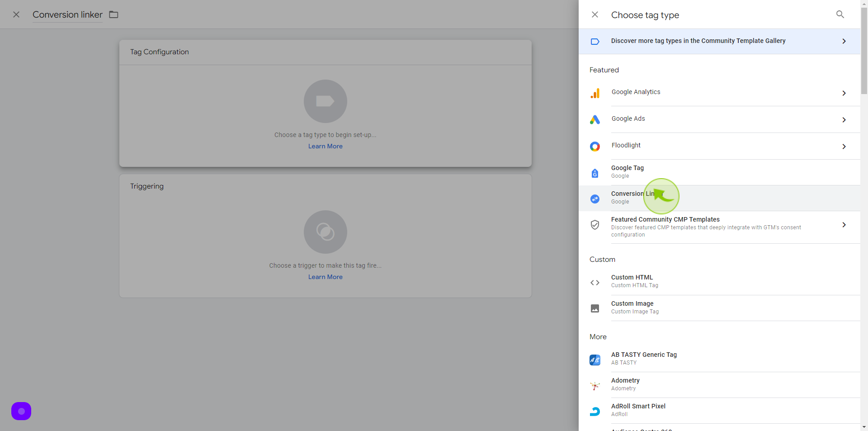Click Tag Configuration tag placeholder icon
The image size is (868, 431).
pos(325,101)
